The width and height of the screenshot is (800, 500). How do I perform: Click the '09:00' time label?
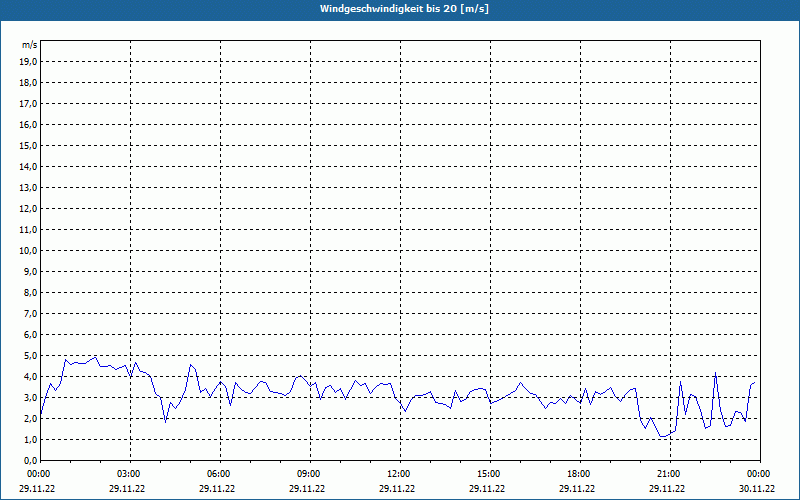click(310, 474)
